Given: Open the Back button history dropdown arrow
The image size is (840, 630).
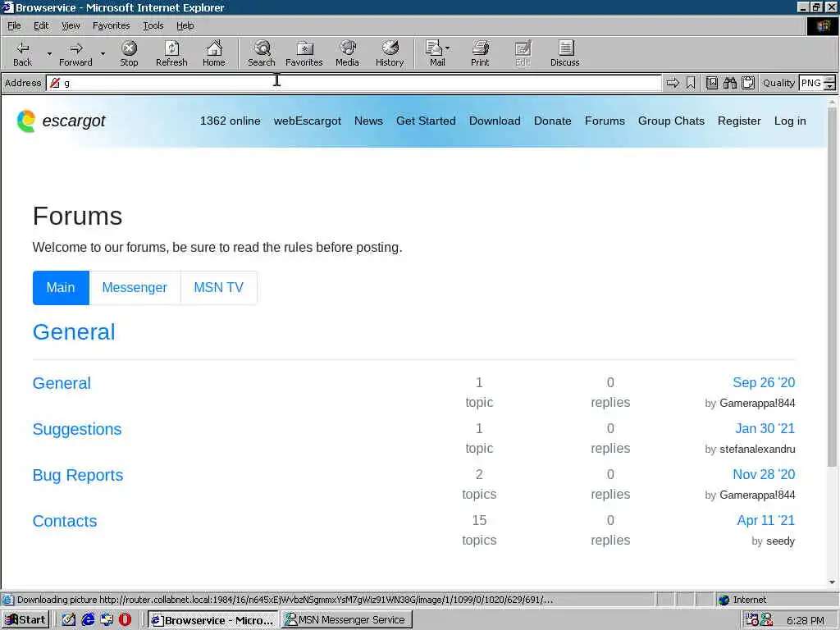Looking at the screenshot, I should click(x=49, y=53).
